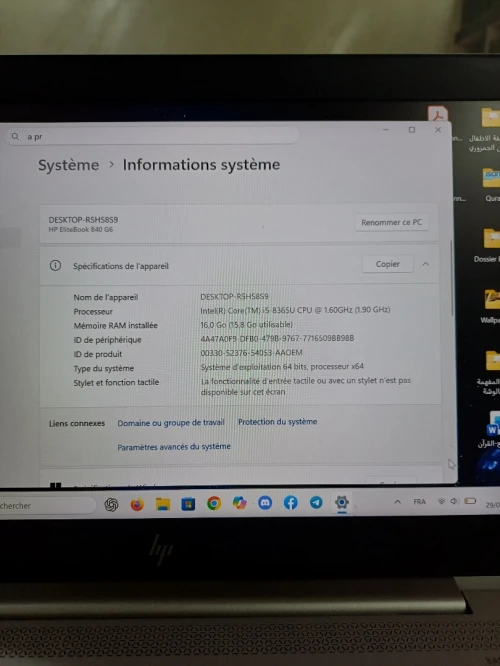
Task: Open Telegram taskbar icon
Action: pyautogui.click(x=316, y=502)
